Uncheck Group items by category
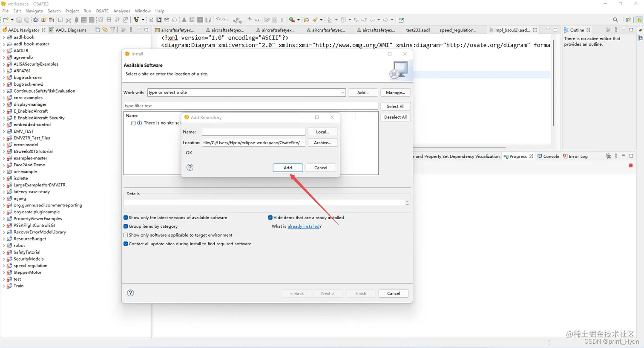644x348 pixels. [x=126, y=226]
